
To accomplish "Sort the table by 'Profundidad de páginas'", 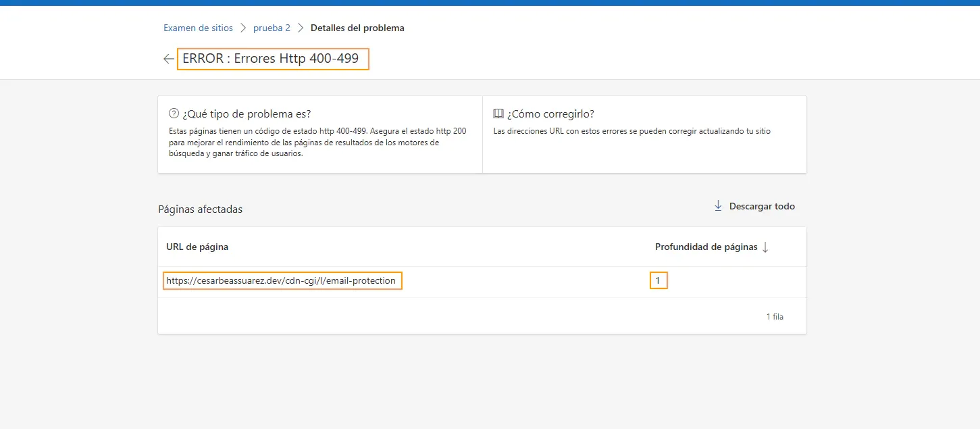I will pos(706,247).
